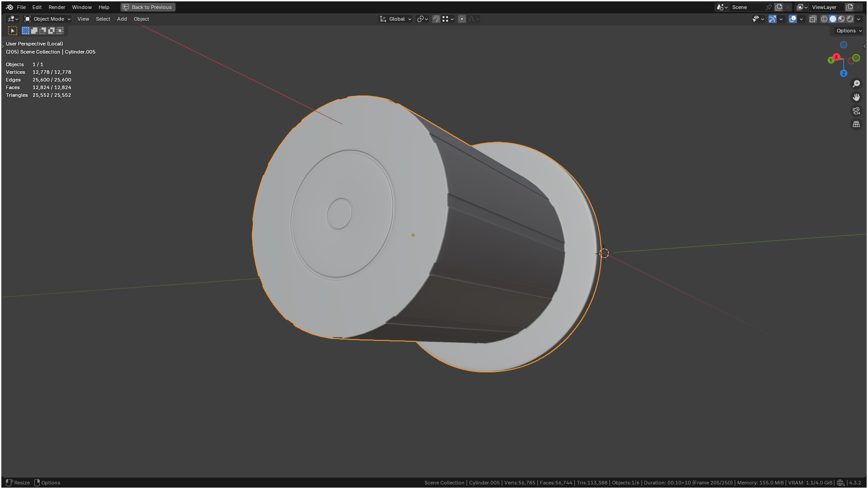Click the Blender logo icon
This screenshot has height=489, width=868.
tap(9, 7)
